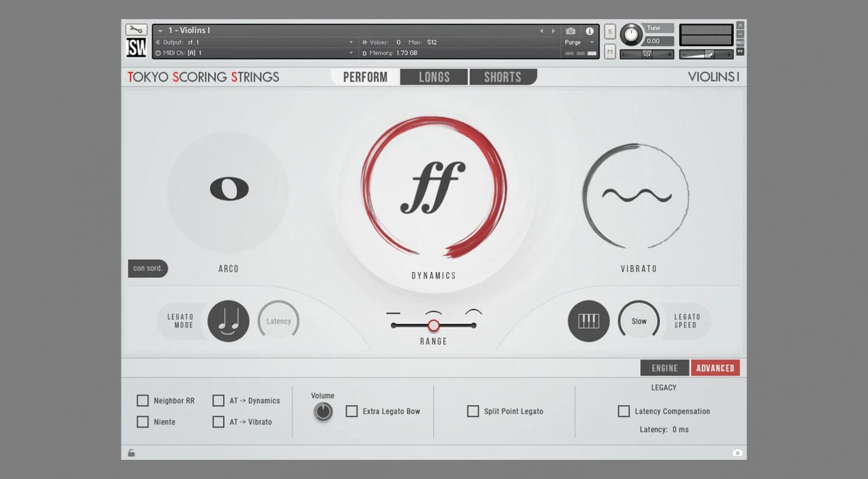Activate the con sord. toggle

click(x=147, y=268)
